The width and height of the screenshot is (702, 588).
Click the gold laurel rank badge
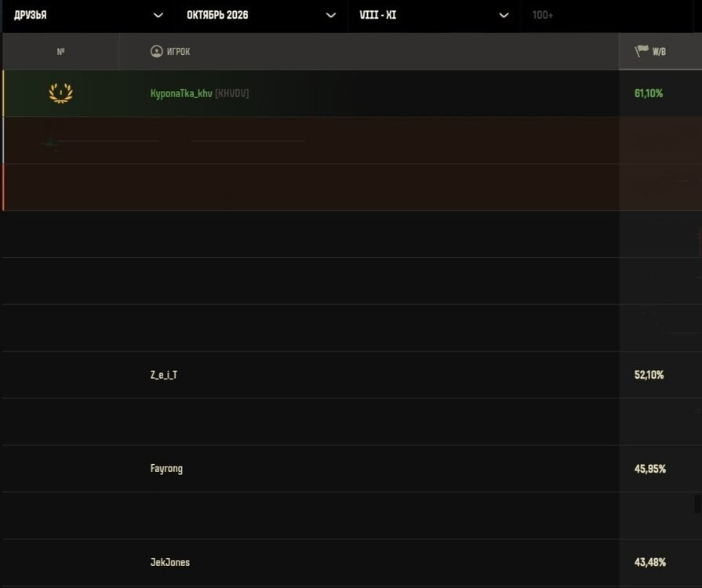pos(60,93)
